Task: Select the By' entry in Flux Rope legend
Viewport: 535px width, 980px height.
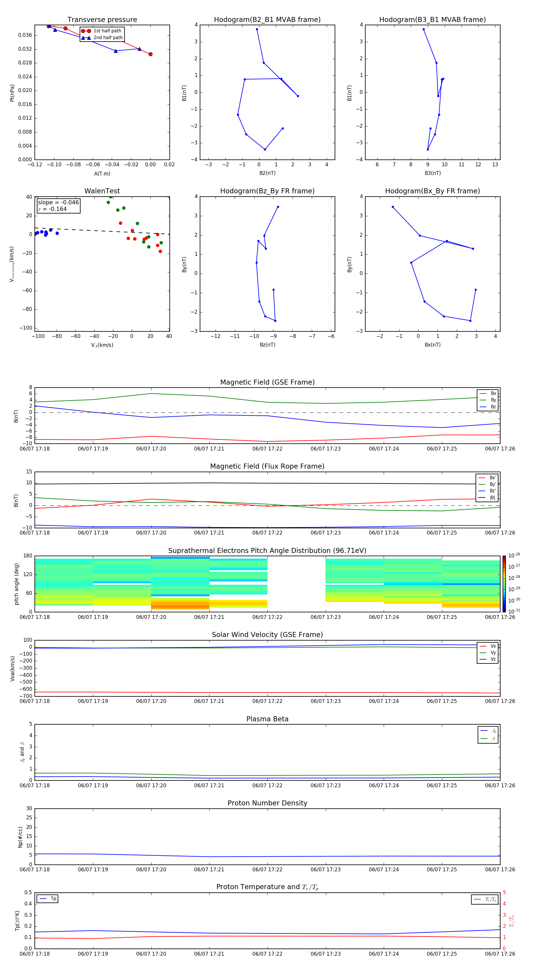Action: 487,485
